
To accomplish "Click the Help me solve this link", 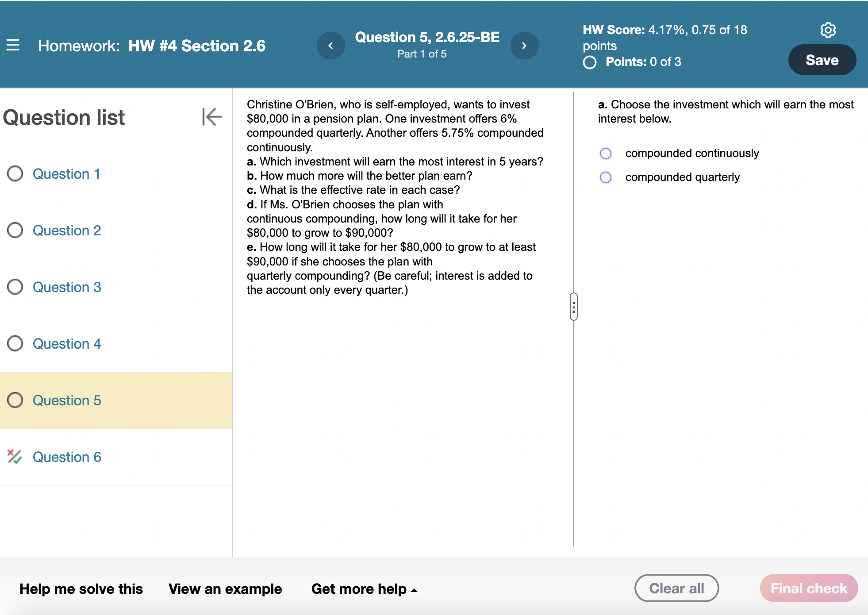I will point(81,588).
